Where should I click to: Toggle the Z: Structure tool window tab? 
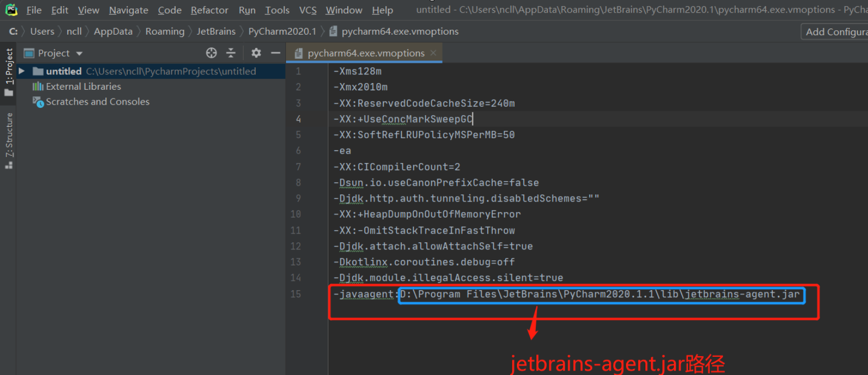(x=8, y=141)
